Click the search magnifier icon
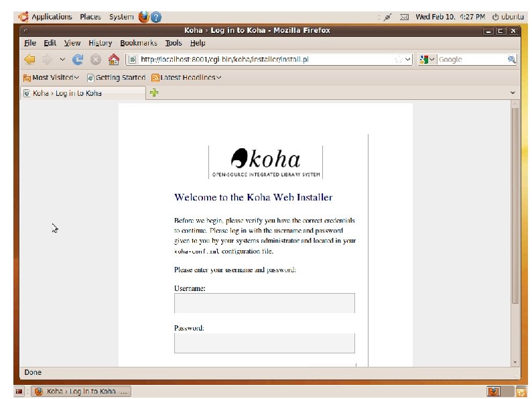Screen dimensions: 532x399 [512, 60]
